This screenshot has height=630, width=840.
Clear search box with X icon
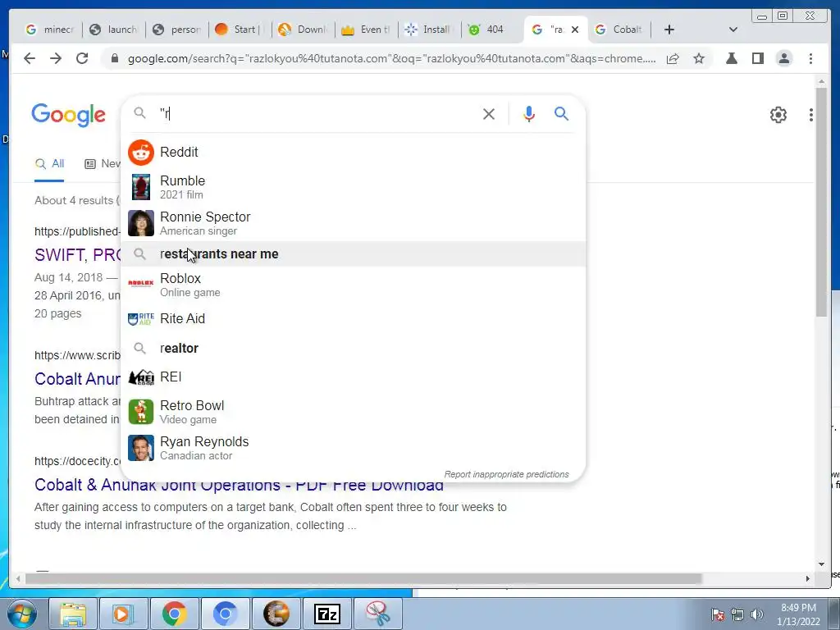tap(489, 113)
